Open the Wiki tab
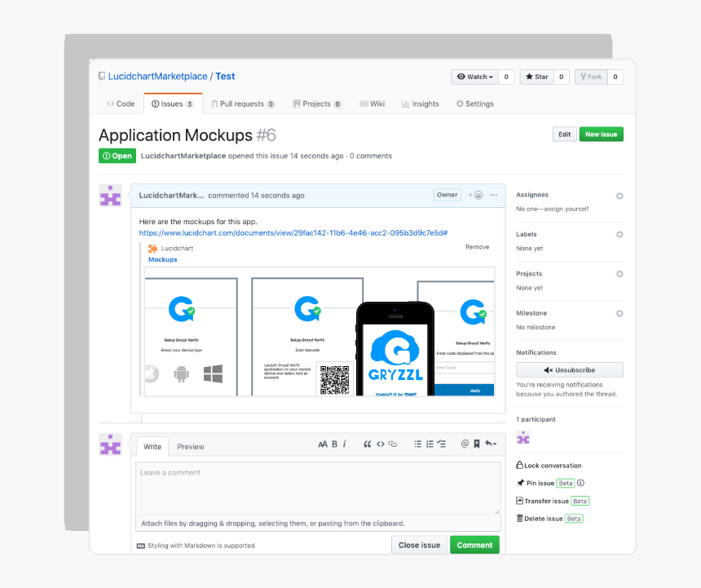The width and height of the screenshot is (701, 588). 372,104
